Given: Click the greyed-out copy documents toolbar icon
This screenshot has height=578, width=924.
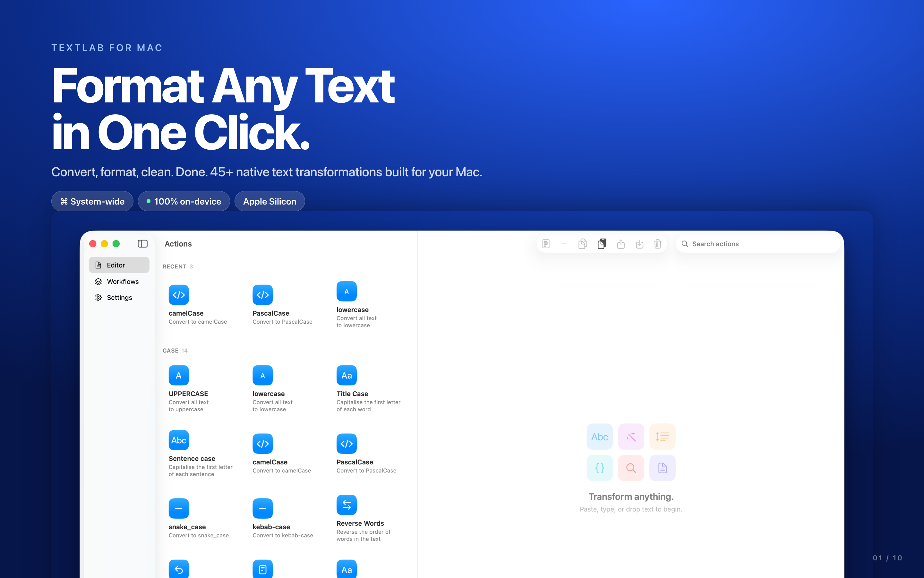Looking at the screenshot, I should pyautogui.click(x=583, y=243).
